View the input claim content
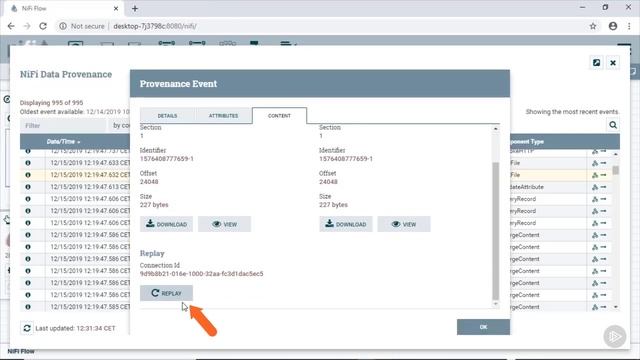Image resolution: width=640 pixels, height=360 pixels. click(224, 224)
